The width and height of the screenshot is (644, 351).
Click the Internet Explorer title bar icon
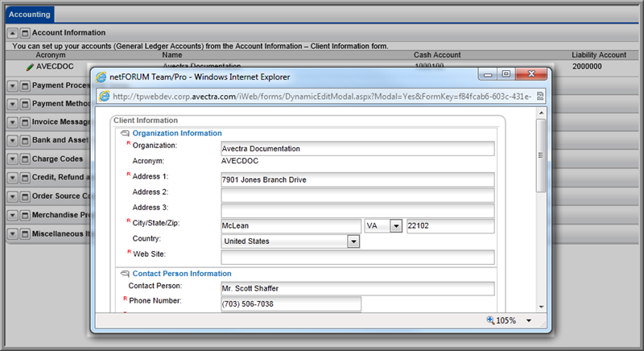pyautogui.click(x=101, y=77)
